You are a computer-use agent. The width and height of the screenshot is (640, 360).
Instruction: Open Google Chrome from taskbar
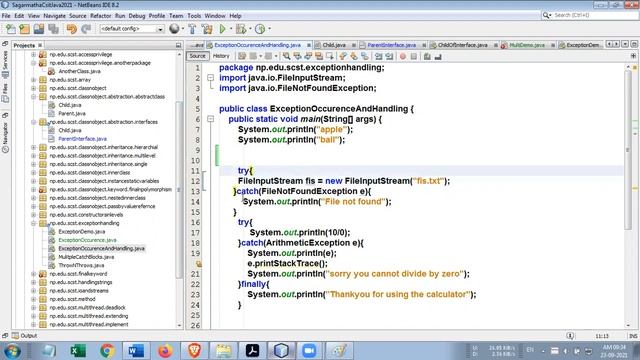(107, 351)
